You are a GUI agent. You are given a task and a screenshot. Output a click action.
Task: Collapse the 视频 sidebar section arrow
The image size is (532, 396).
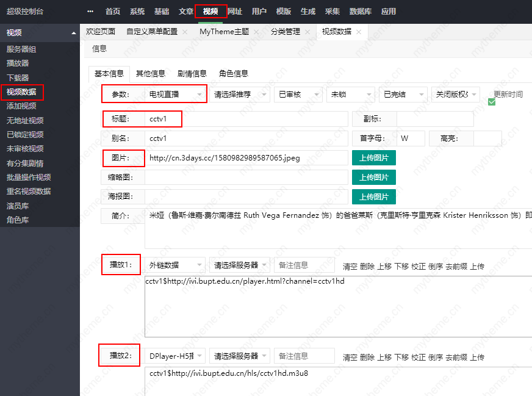point(74,33)
